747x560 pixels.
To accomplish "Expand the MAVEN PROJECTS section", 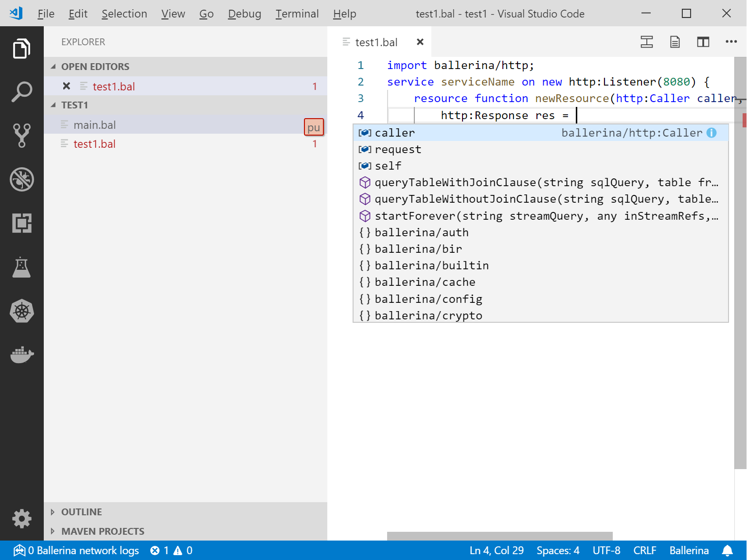I will click(x=185, y=531).
